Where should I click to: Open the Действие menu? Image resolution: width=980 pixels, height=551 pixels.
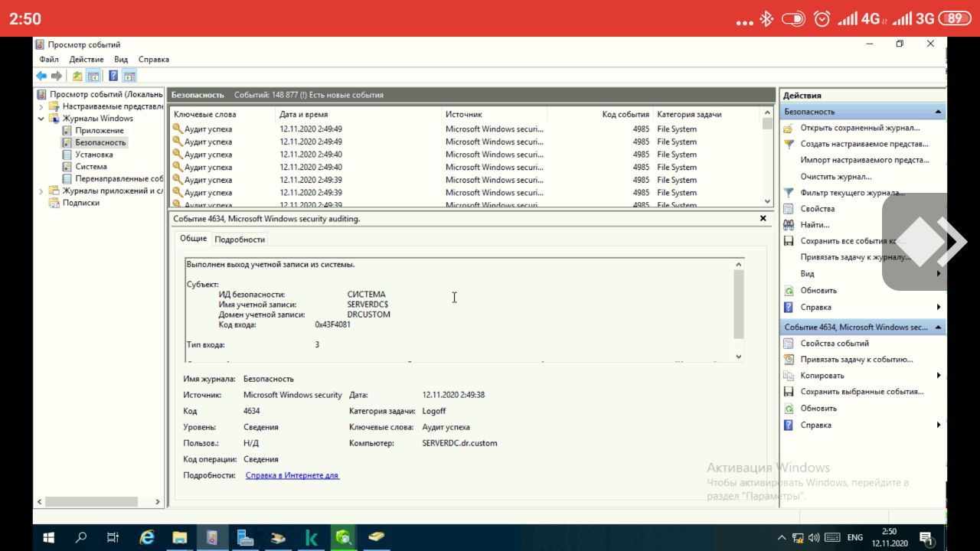pyautogui.click(x=87, y=59)
